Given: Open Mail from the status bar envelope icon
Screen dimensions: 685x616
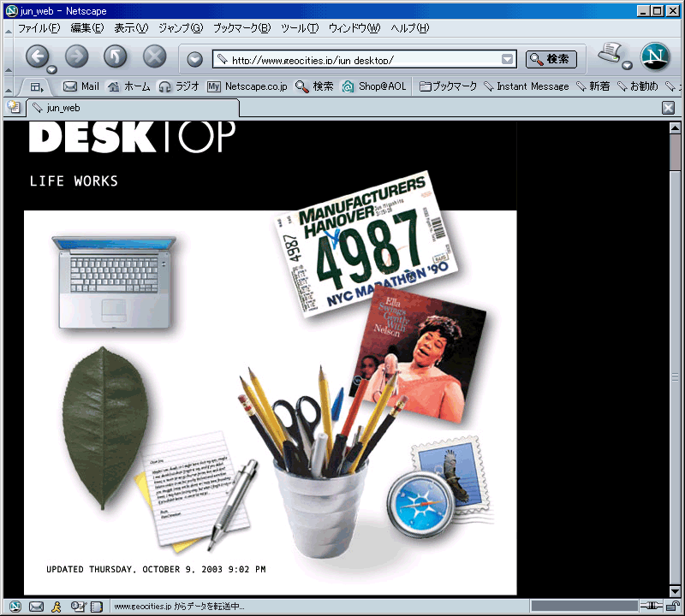Looking at the screenshot, I should click(36, 606).
